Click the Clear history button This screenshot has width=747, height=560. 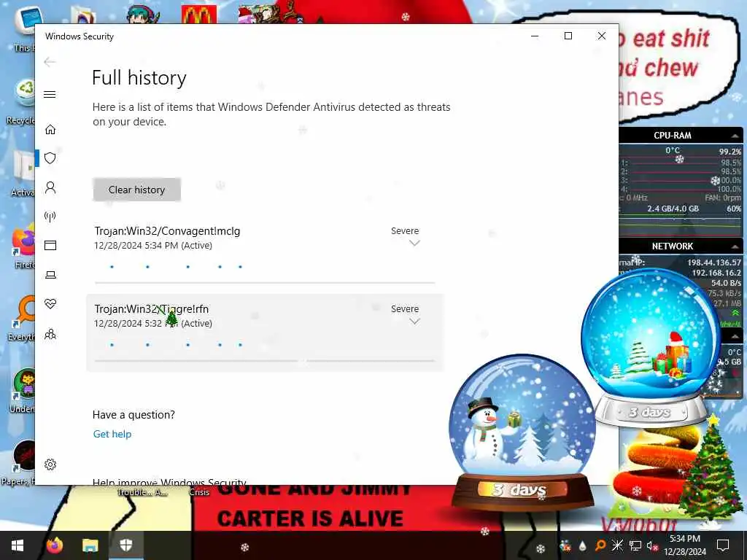click(x=136, y=190)
